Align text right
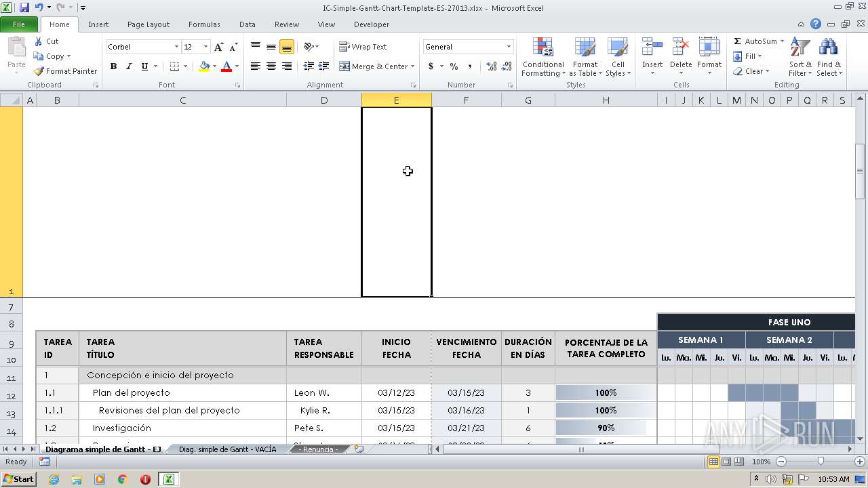The height and width of the screenshot is (488, 868). pyautogui.click(x=287, y=66)
